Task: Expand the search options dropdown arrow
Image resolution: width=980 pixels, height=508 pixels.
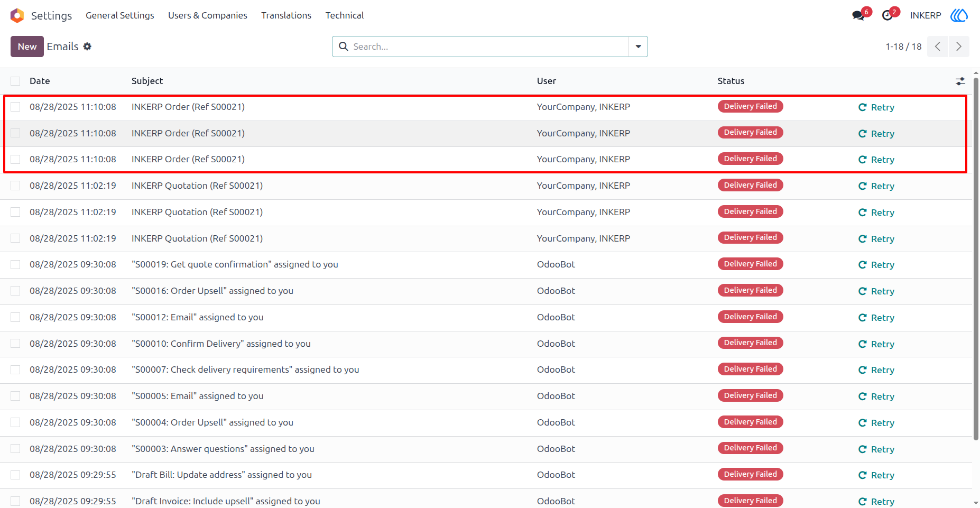Action: coord(638,47)
